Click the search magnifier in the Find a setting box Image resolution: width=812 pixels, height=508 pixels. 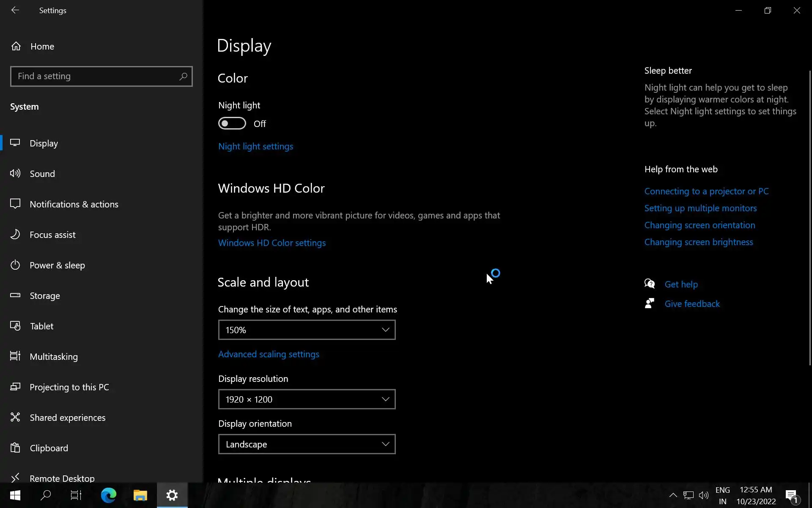tap(183, 76)
